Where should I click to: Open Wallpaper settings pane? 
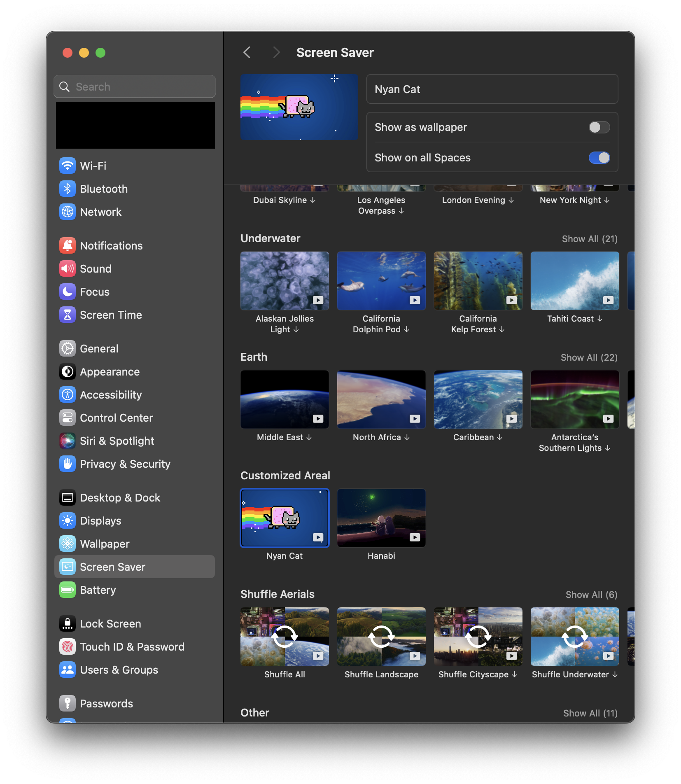tap(135, 544)
